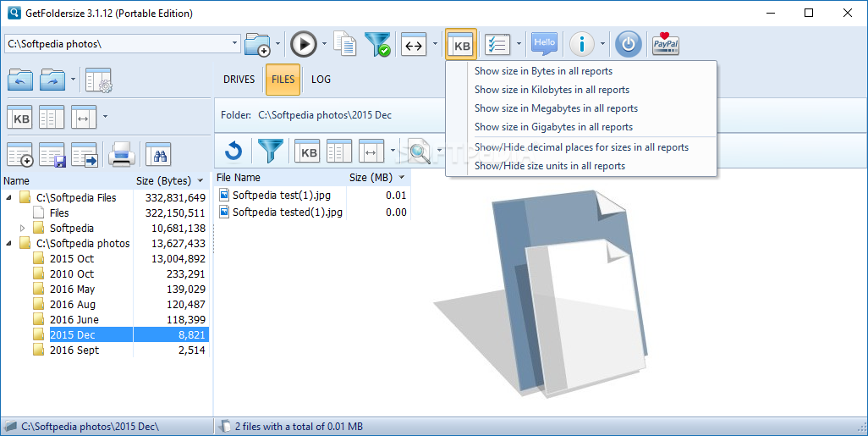Open PayPal donate icon
The height and width of the screenshot is (436, 868).
(x=666, y=44)
